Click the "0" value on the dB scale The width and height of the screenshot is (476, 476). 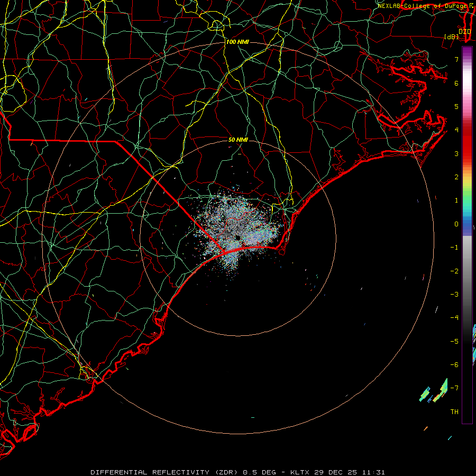click(x=456, y=224)
